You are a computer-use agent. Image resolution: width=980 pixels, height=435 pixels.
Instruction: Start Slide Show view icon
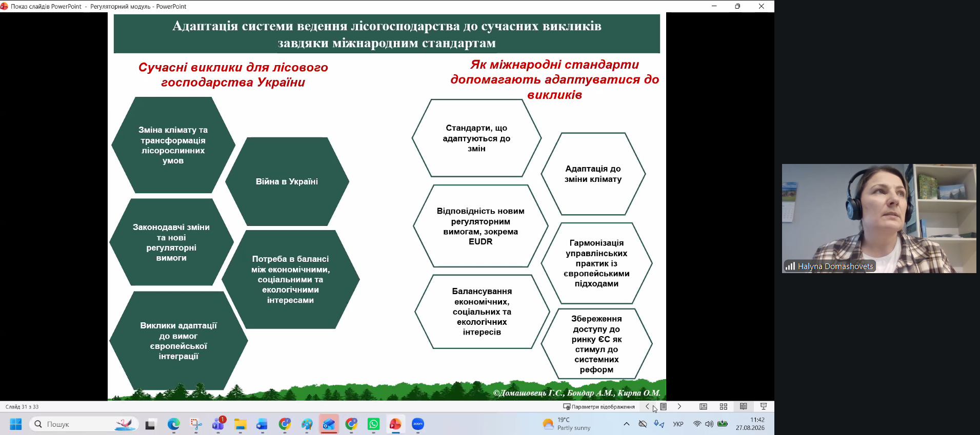click(x=764, y=406)
